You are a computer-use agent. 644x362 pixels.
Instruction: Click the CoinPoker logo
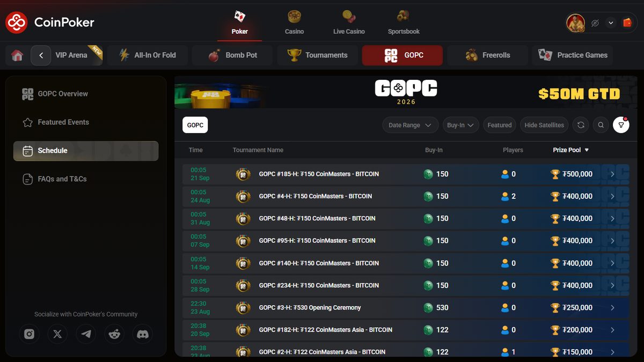50,23
